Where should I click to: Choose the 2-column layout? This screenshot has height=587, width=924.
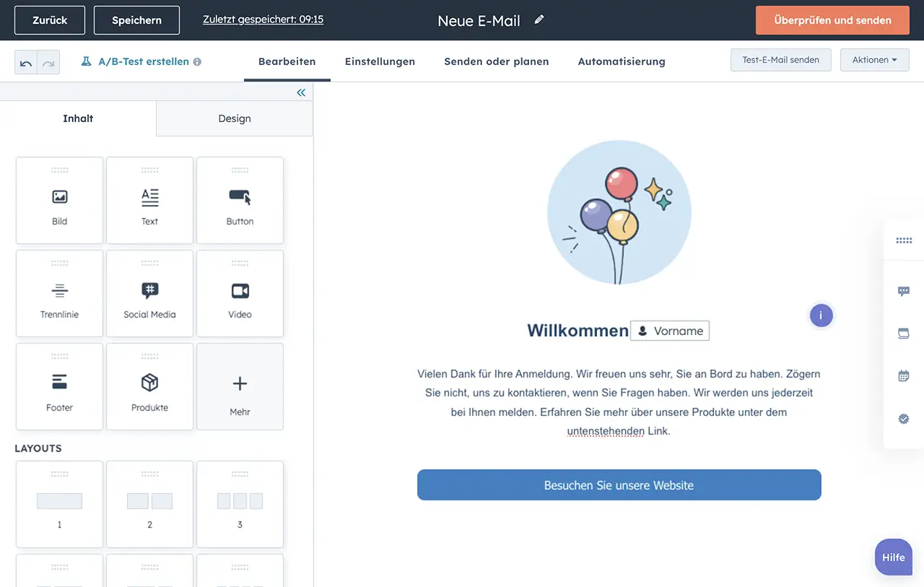pos(149,505)
